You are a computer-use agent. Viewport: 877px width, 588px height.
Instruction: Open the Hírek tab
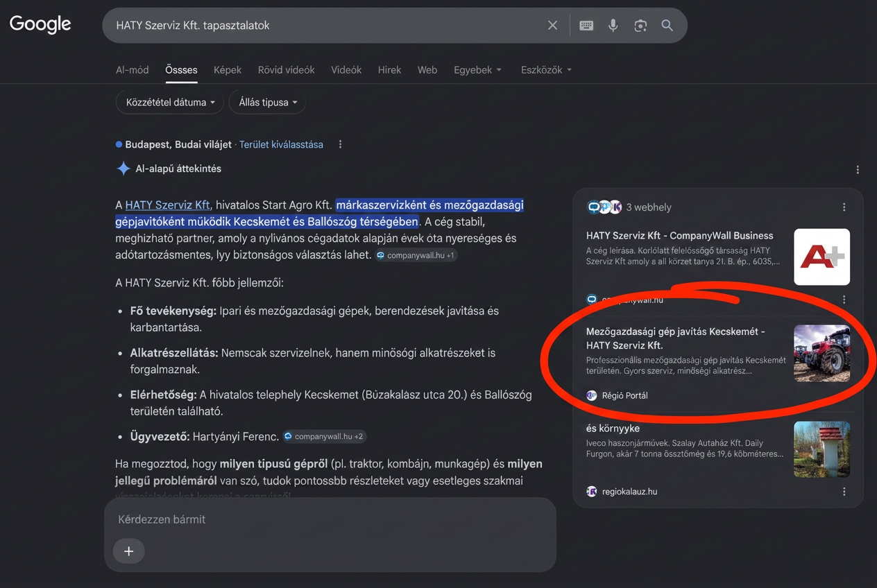[389, 70]
